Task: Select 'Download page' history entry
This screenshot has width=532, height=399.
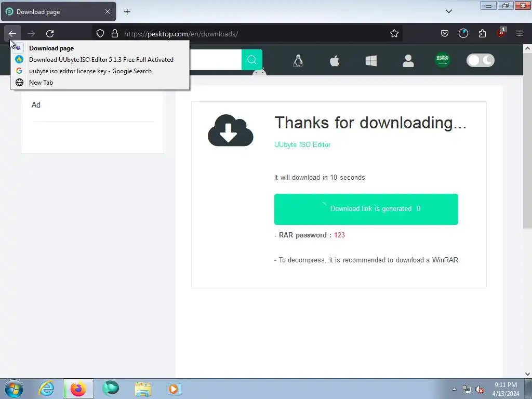Action: coord(100,48)
